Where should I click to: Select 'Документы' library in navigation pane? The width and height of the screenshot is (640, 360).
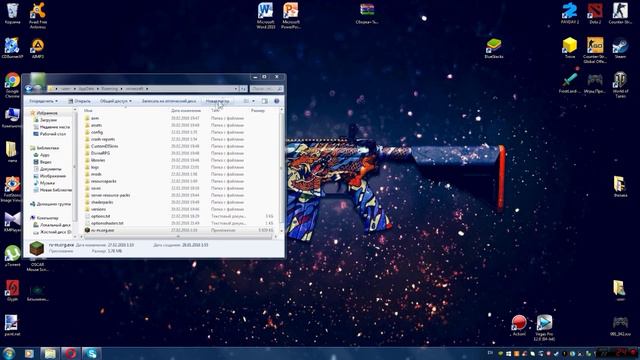click(50, 169)
